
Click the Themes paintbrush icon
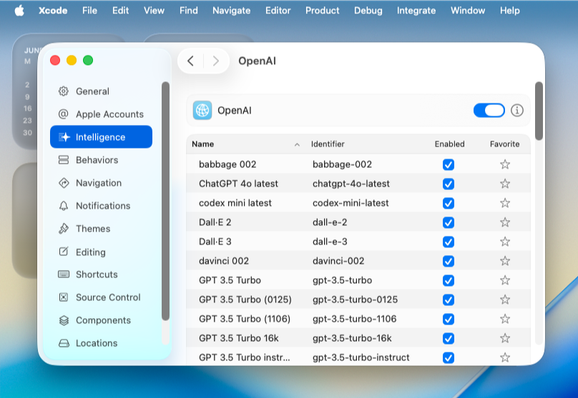point(63,228)
